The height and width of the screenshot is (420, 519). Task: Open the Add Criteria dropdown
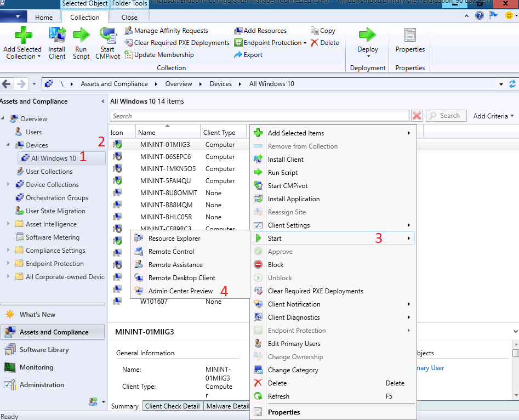(493, 116)
